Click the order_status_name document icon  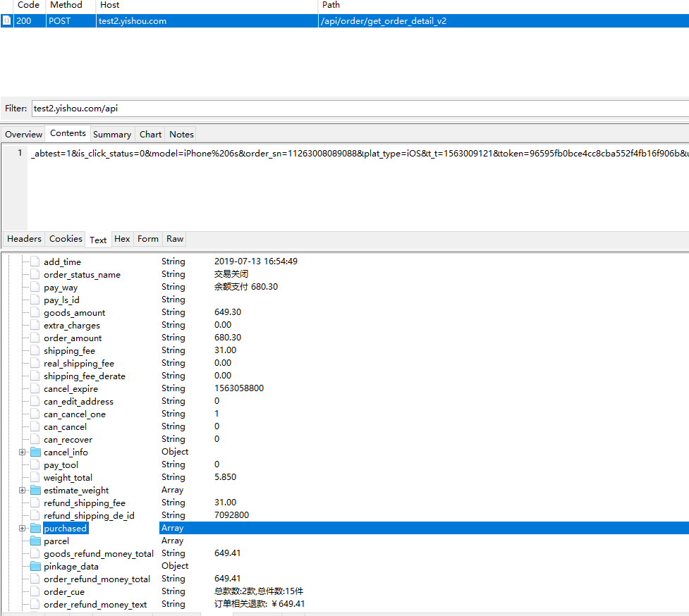coord(35,274)
